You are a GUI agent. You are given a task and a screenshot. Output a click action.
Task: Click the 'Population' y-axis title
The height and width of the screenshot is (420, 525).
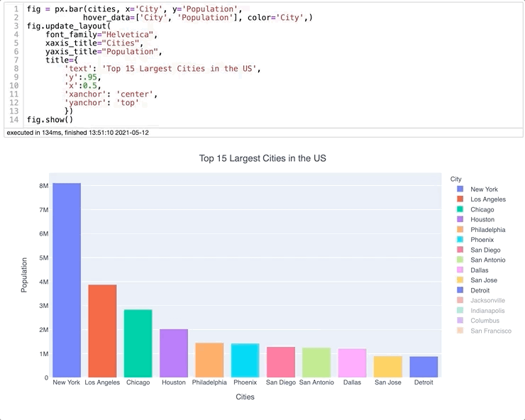coord(24,275)
